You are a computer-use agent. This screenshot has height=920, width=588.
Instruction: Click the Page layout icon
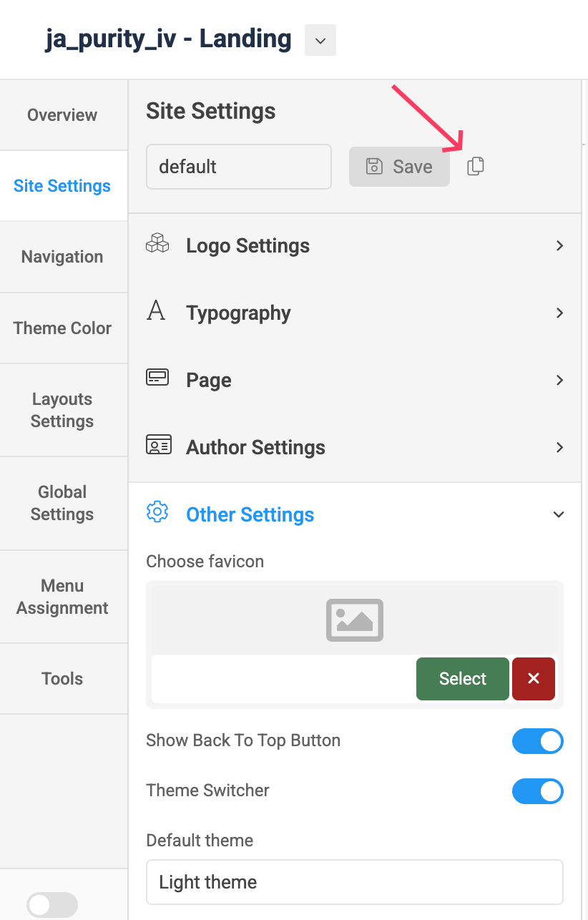pos(157,378)
